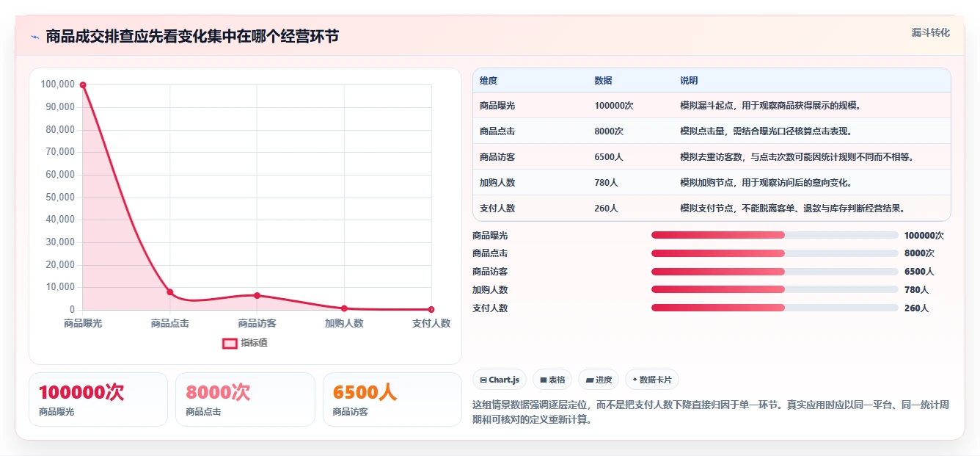Select the footer note starting 这组情景数据强调逐层定位
980x456 pixels.
coord(712,412)
